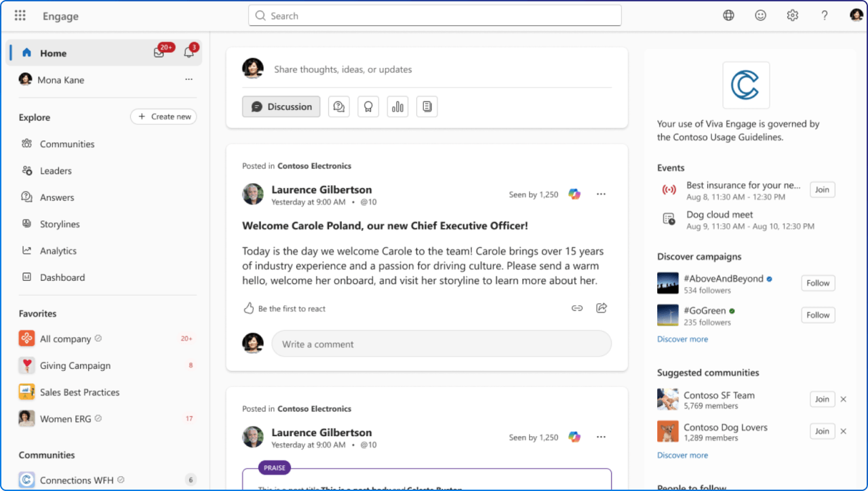Viewport: 868px width, 491px height.
Task: Open the #AboveAndBeyond campaign thumbnail
Action: pos(668,283)
